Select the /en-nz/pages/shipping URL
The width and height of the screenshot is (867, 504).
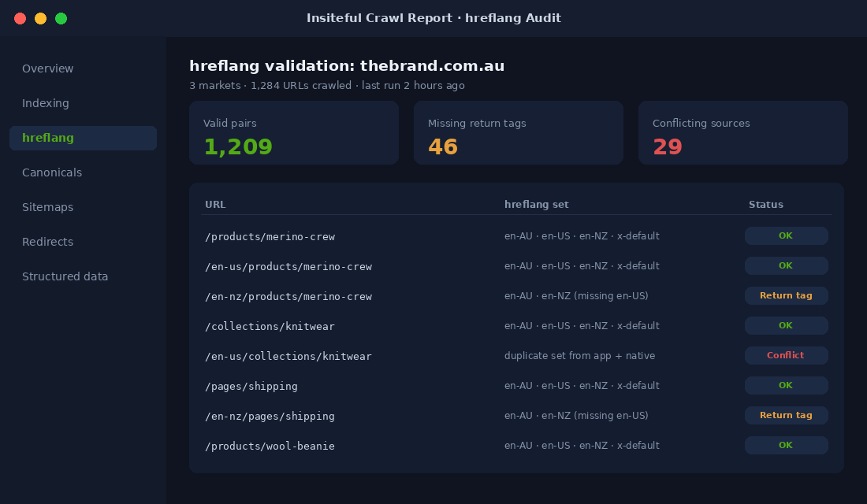click(270, 416)
